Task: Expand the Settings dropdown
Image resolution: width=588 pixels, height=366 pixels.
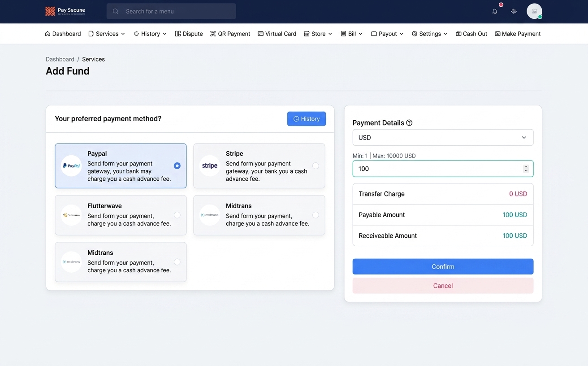Action: pyautogui.click(x=430, y=34)
